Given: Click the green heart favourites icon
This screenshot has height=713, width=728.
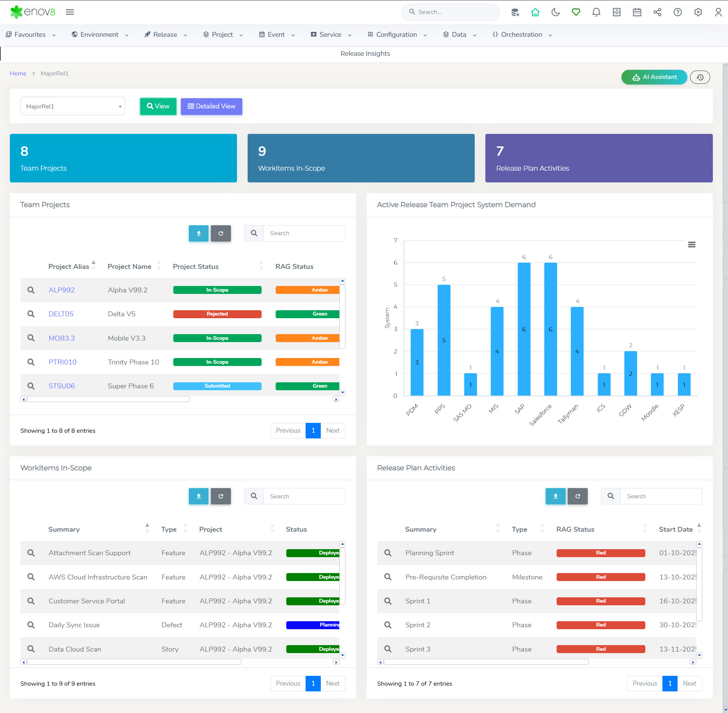Looking at the screenshot, I should (x=576, y=12).
